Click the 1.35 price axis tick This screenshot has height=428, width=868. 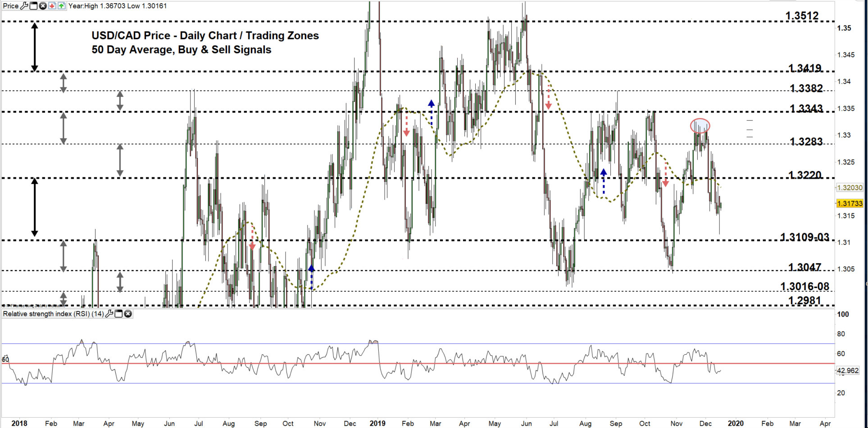[844, 28]
